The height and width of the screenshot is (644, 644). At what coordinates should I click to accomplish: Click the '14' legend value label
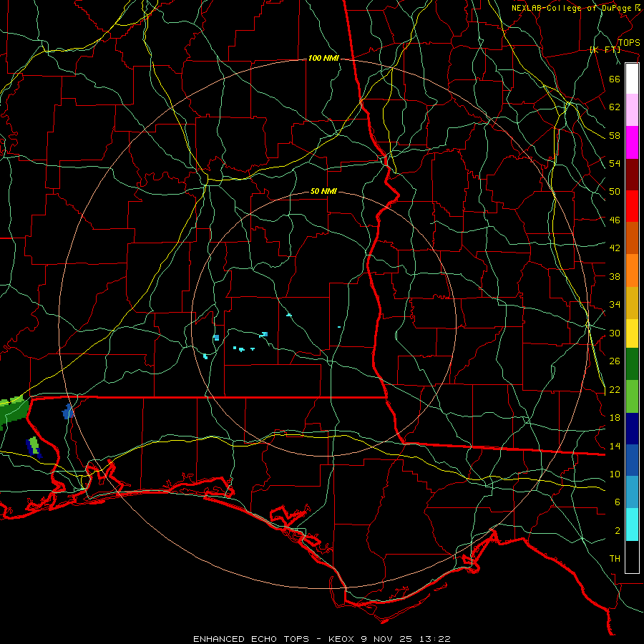tap(615, 446)
